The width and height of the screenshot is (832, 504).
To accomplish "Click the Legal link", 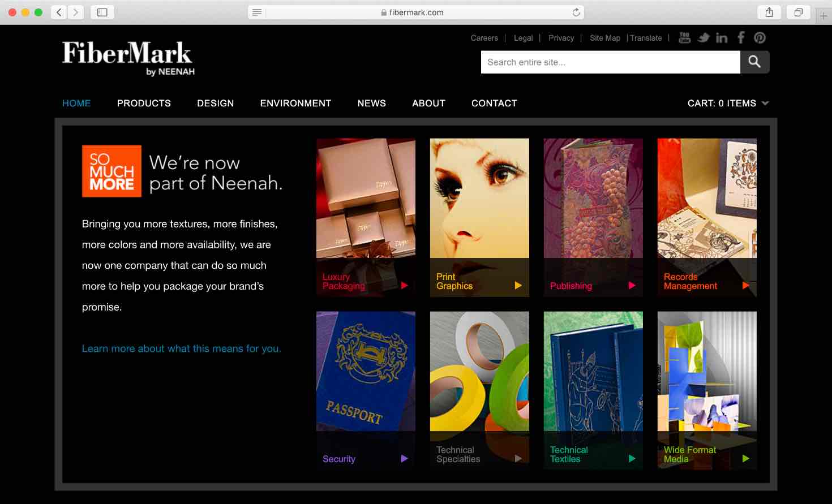I will point(524,38).
